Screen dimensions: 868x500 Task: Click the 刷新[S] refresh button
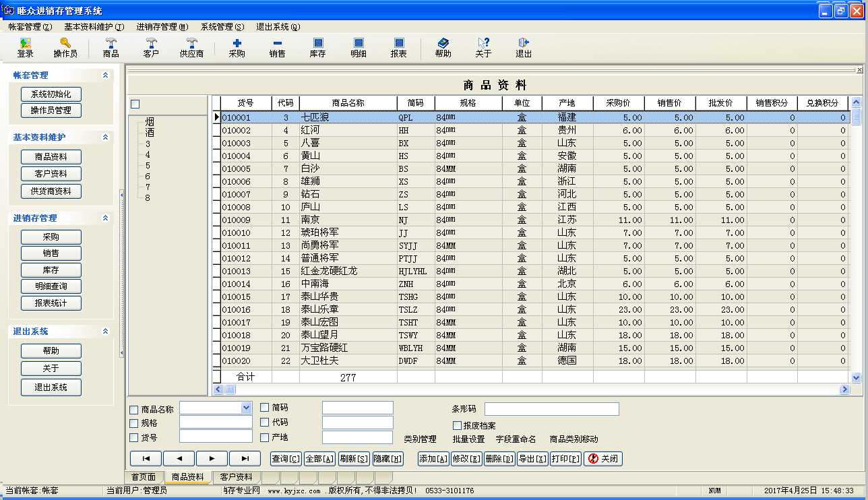[x=354, y=459]
